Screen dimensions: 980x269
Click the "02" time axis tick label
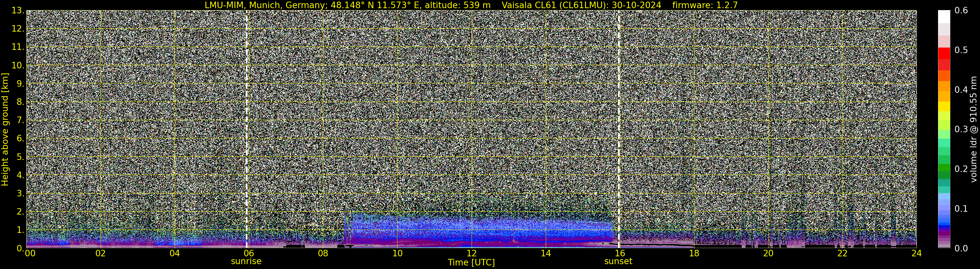(x=101, y=253)
